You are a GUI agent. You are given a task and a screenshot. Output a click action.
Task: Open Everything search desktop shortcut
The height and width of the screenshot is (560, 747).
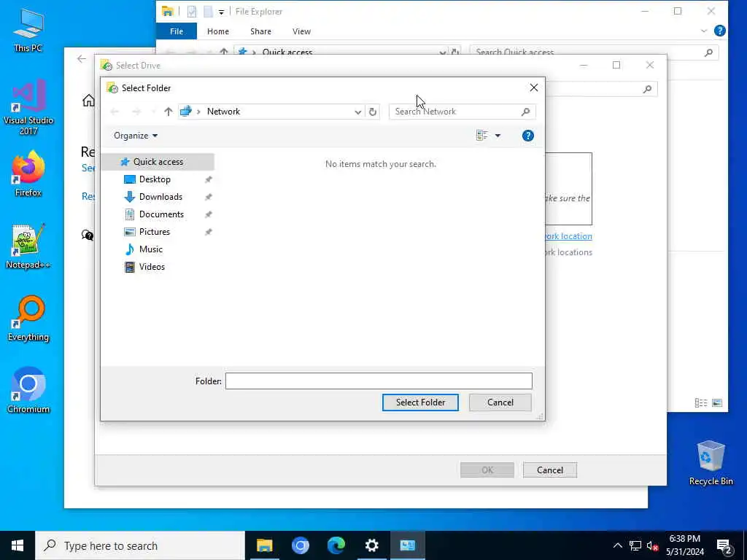click(28, 319)
